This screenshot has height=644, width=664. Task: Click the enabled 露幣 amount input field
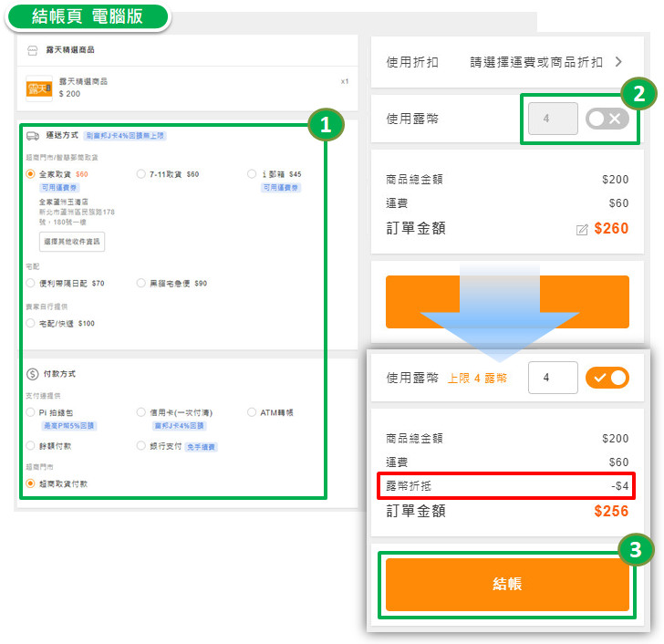point(553,378)
